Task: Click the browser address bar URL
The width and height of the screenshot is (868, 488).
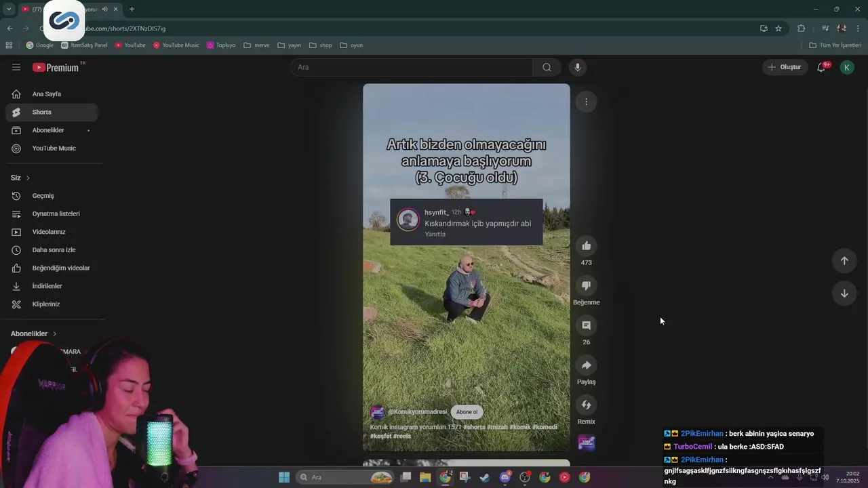Action: (125, 28)
